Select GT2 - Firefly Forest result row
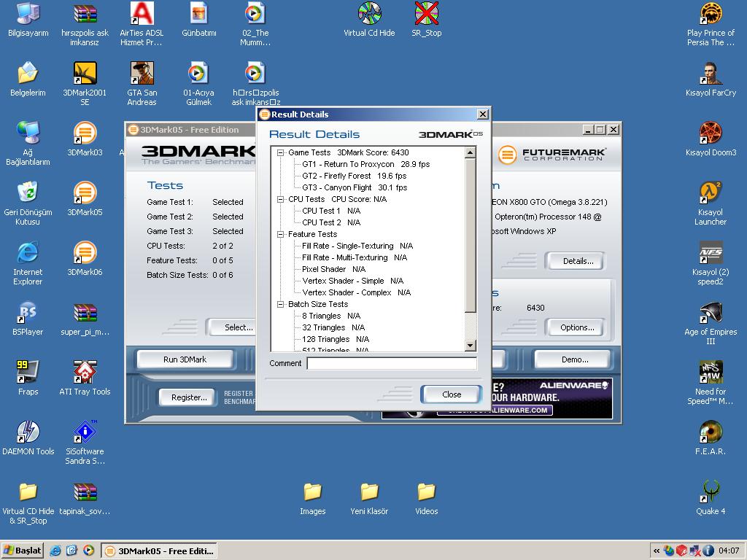Screen dimensions: 747x560 354,176
